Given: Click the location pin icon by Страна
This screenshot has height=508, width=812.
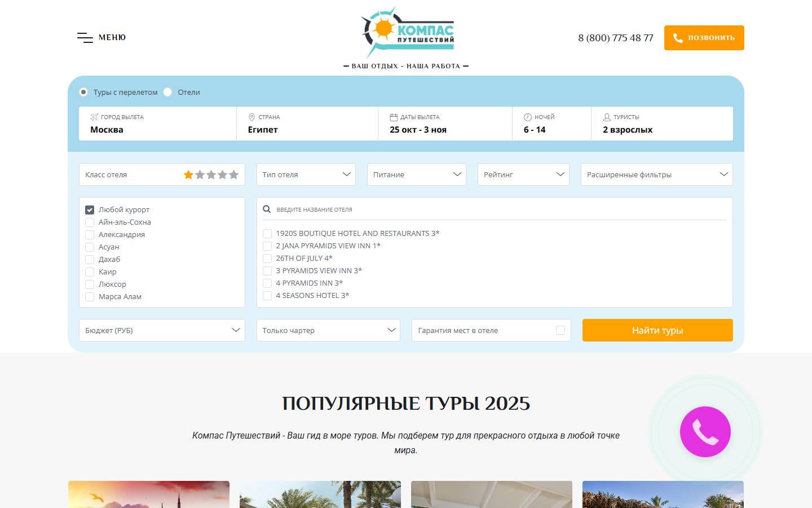Looking at the screenshot, I should [x=251, y=117].
